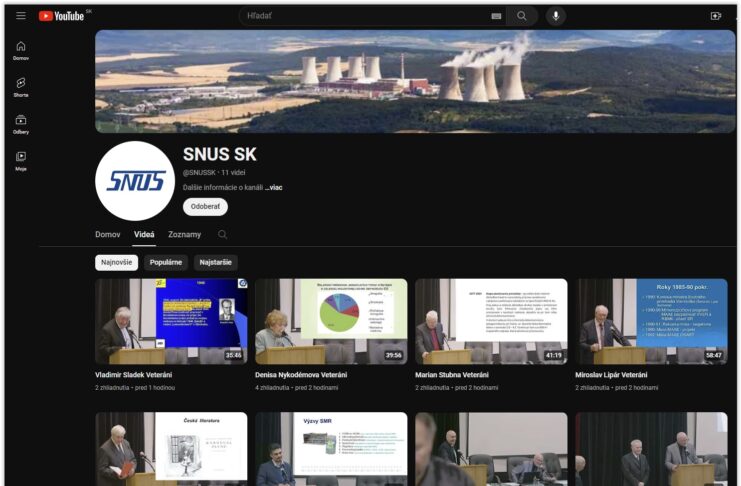741x486 pixels.
Task: Click '4 zhliadnutia · pred 2 hodinami' text
Action: [297, 388]
